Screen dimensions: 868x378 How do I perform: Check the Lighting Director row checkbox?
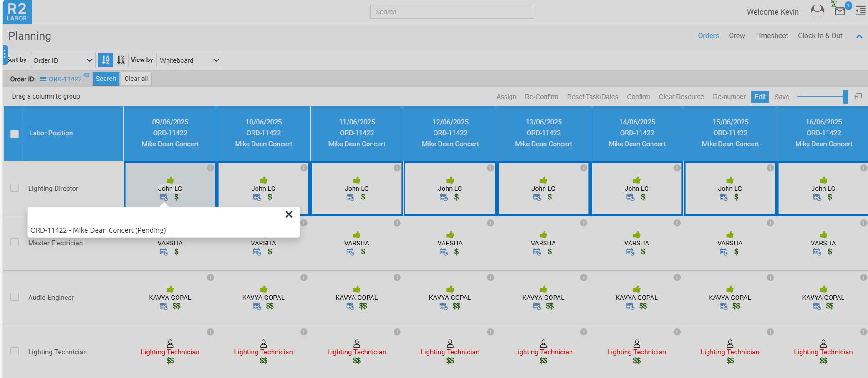click(15, 188)
